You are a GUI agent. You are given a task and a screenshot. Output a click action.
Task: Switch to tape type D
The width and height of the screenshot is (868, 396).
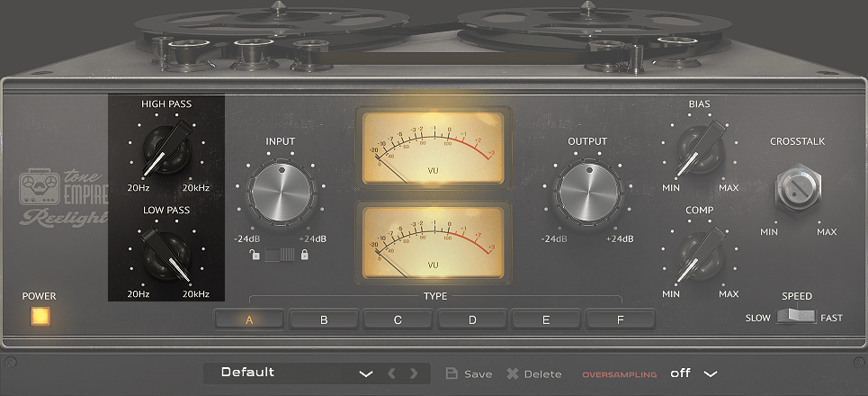472,319
